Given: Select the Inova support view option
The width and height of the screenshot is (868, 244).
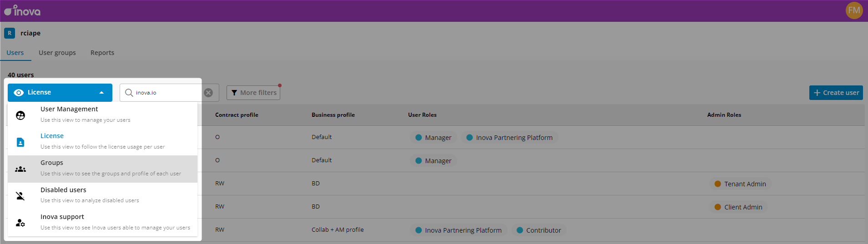Looking at the screenshot, I should (103, 223).
